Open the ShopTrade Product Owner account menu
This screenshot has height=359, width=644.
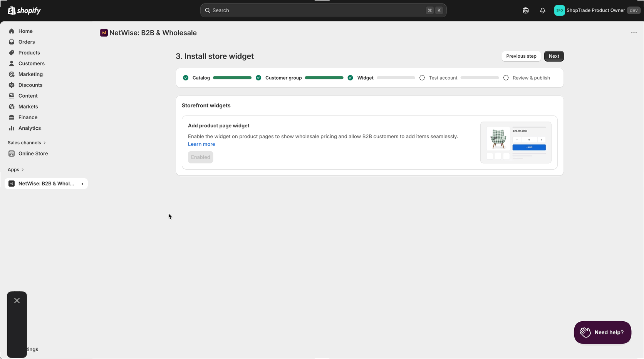[597, 10]
